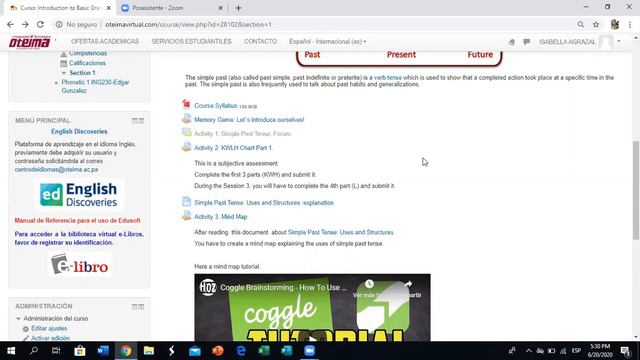The width and height of the screenshot is (640, 360).
Task: Click the Editar ajustes gear icon
Action: (26, 329)
